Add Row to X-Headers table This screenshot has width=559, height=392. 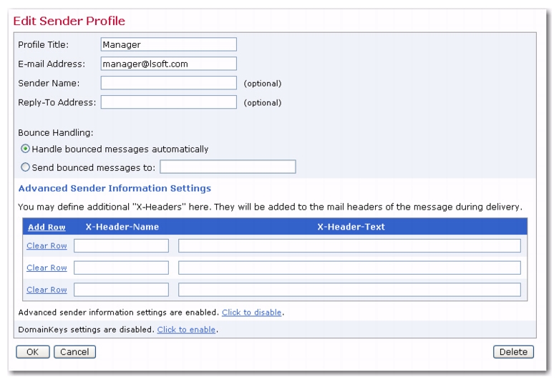47,227
